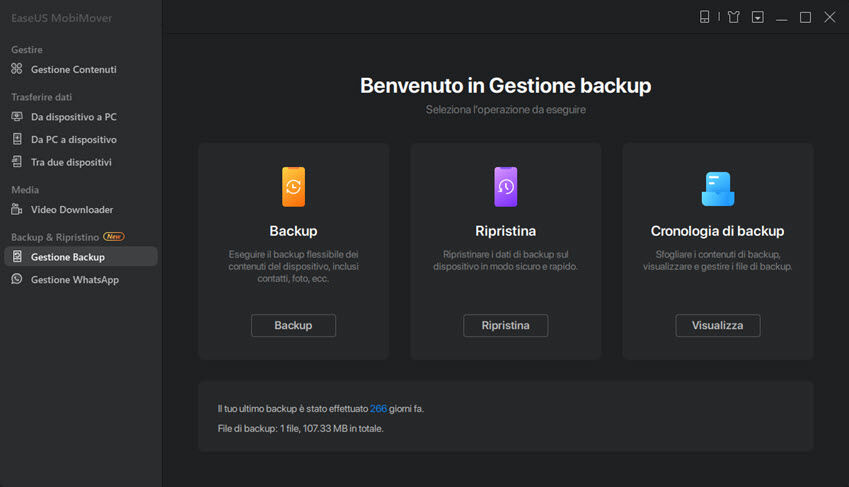Click the orange Backup phone icon
Image resolution: width=849 pixels, height=487 pixels.
click(x=293, y=187)
